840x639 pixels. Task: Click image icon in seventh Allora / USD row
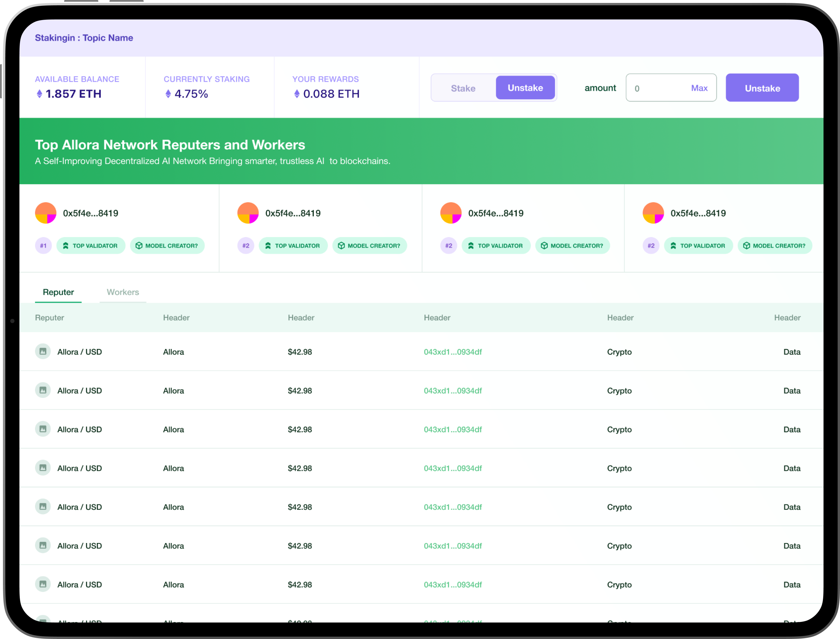(x=43, y=584)
